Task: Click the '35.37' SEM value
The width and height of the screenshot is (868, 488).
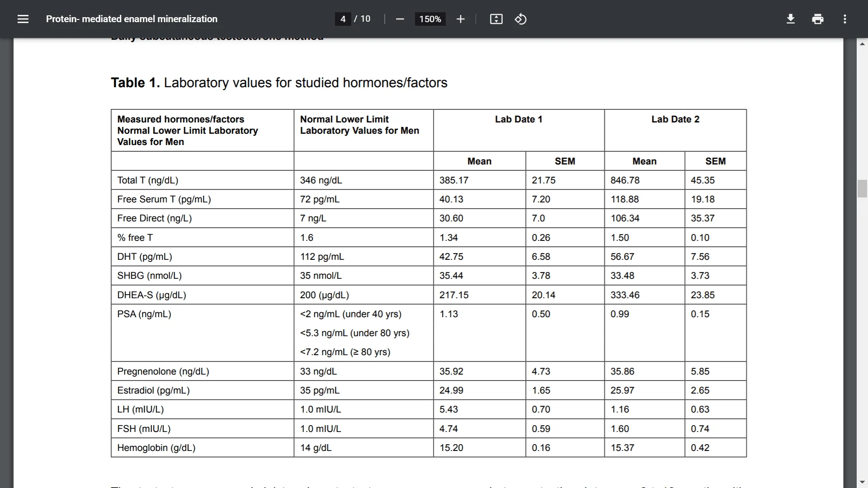Action: pos(703,218)
